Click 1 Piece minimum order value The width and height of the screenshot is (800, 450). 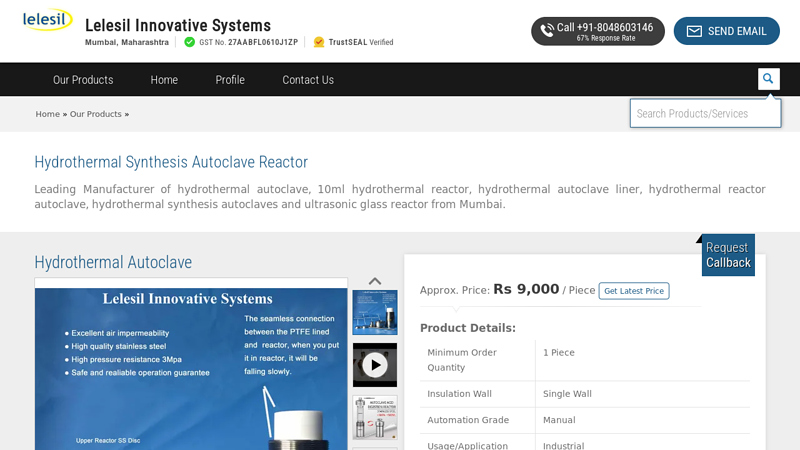559,353
